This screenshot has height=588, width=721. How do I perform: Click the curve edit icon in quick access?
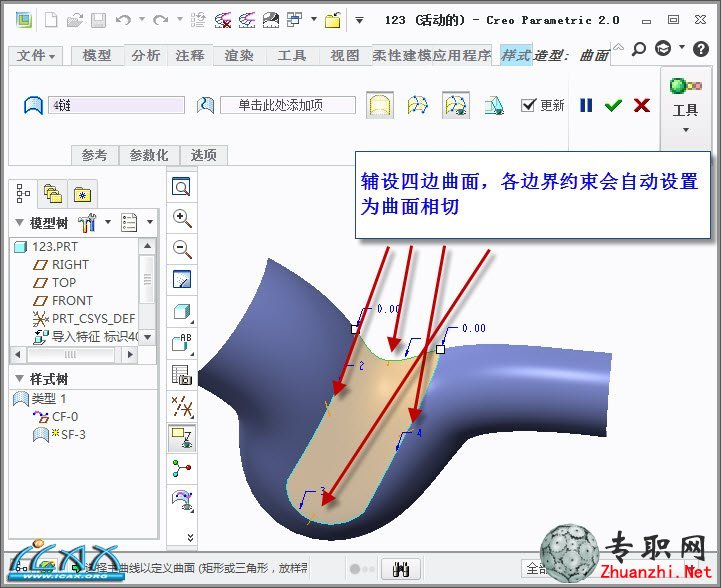pos(247,20)
